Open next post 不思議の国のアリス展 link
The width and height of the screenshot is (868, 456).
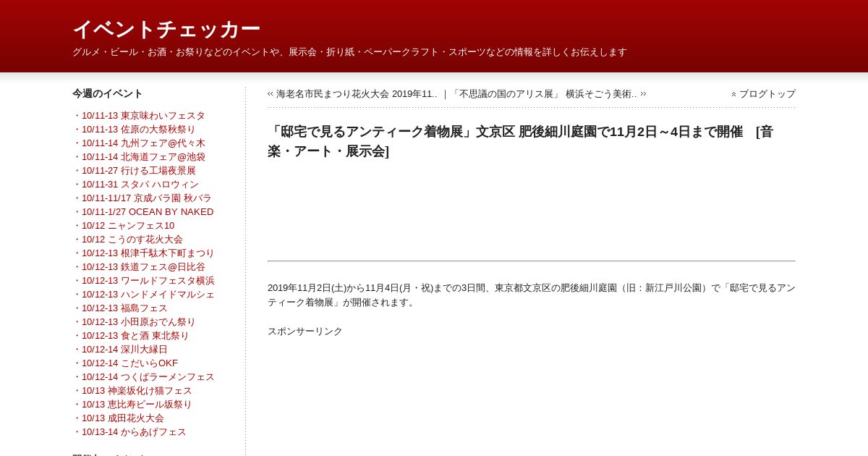543,94
